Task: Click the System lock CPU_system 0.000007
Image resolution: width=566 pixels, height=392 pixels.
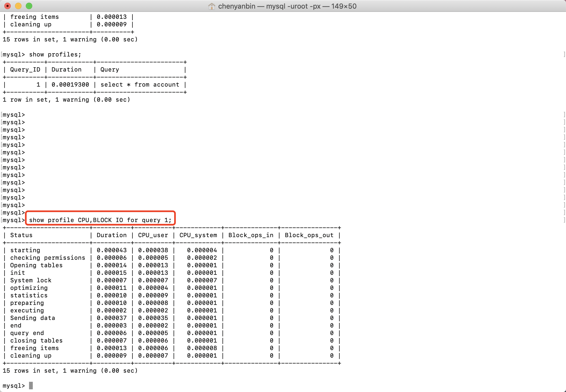Action: coord(202,280)
